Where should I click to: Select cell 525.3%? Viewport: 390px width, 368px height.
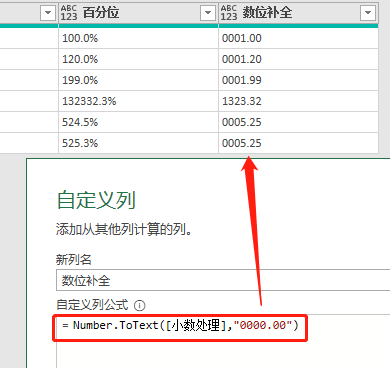click(x=138, y=143)
